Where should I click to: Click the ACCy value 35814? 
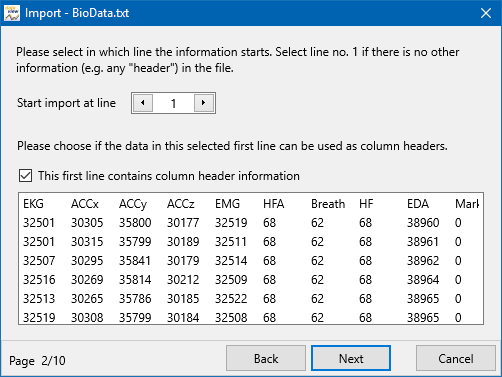tap(135, 279)
